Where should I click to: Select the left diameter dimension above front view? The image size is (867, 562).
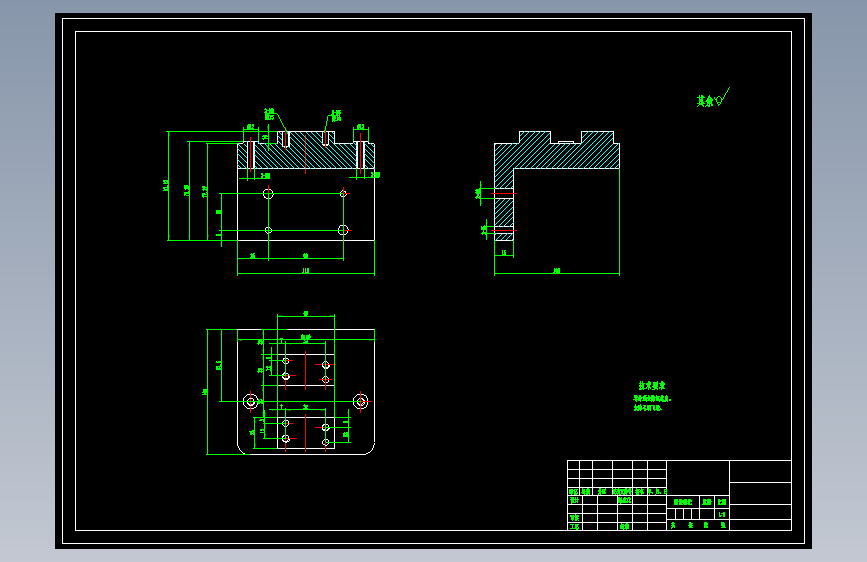(x=250, y=127)
